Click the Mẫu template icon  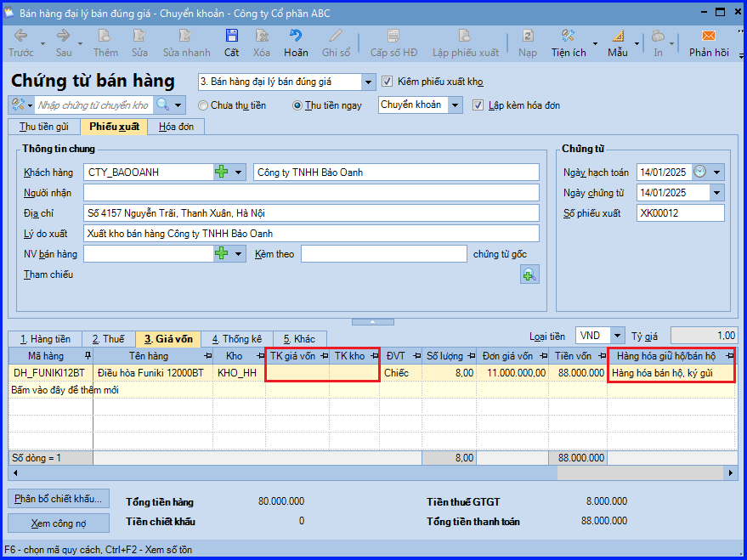(618, 36)
